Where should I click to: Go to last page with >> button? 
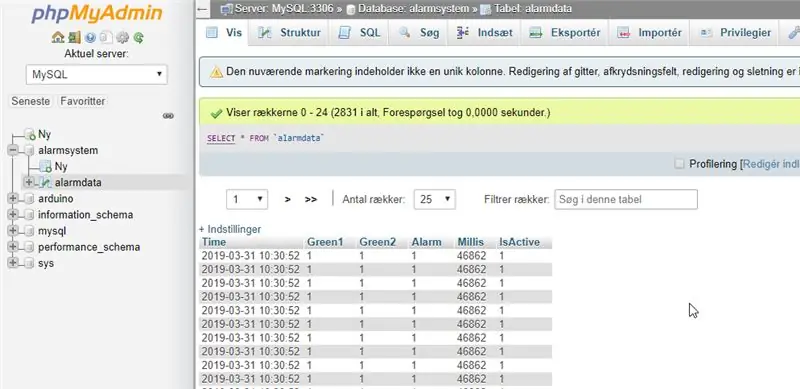tap(311, 200)
